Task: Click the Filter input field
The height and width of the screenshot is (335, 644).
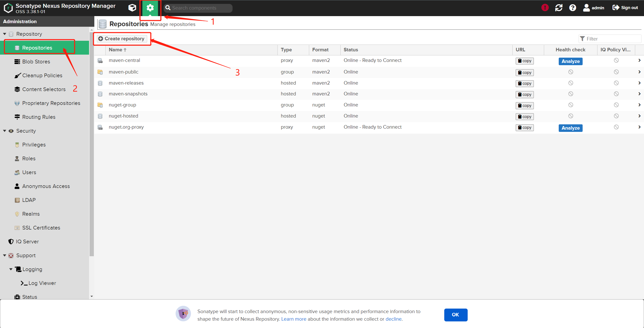Action: [x=610, y=39]
